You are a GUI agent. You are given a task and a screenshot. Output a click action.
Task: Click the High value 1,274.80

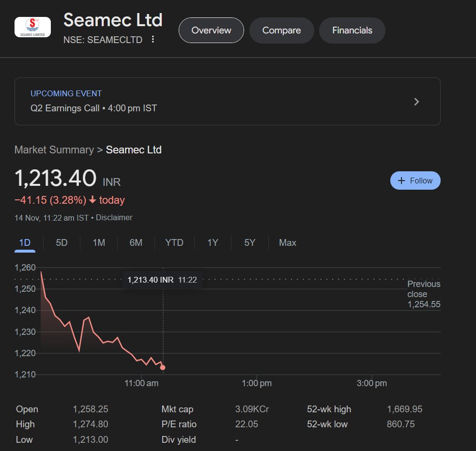point(91,424)
